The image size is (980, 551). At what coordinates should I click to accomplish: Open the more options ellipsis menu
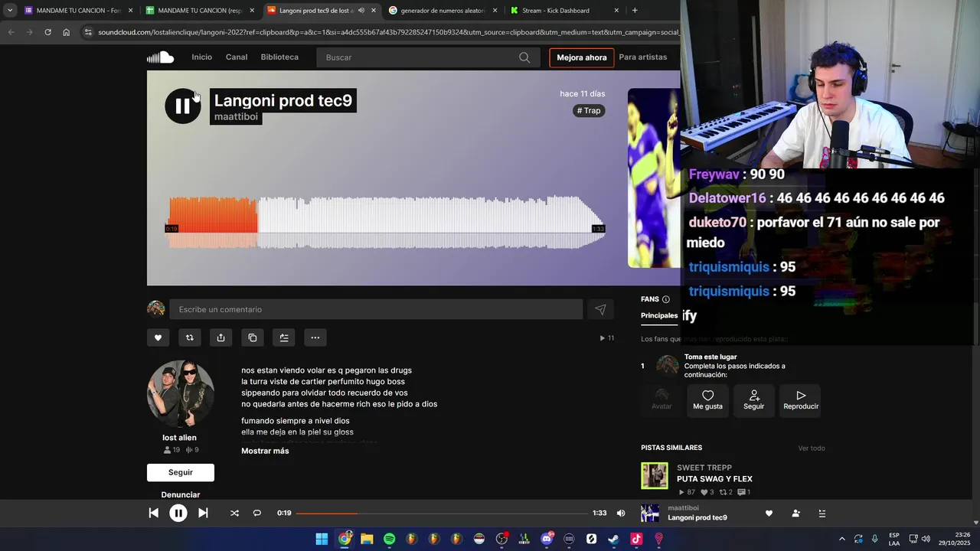pyautogui.click(x=315, y=337)
